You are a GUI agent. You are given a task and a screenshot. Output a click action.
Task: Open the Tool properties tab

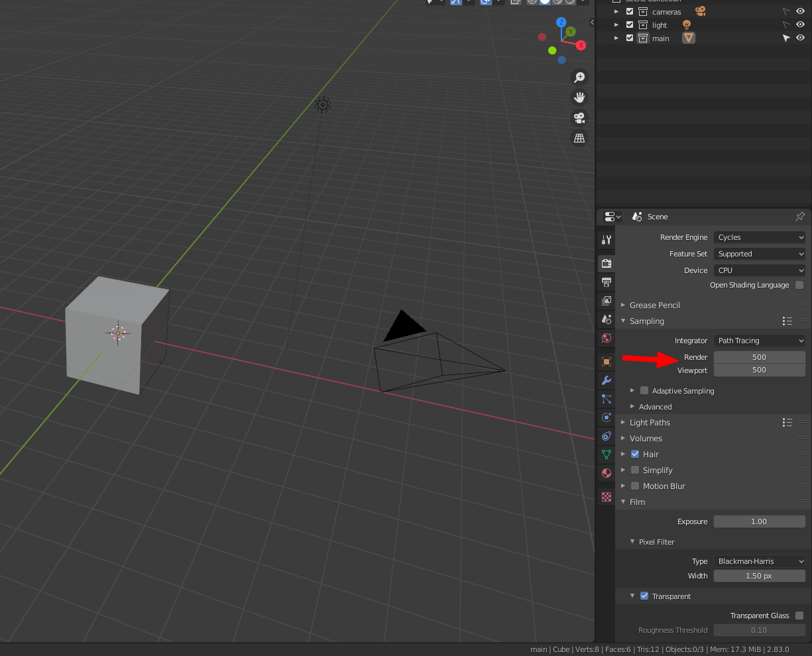606,240
